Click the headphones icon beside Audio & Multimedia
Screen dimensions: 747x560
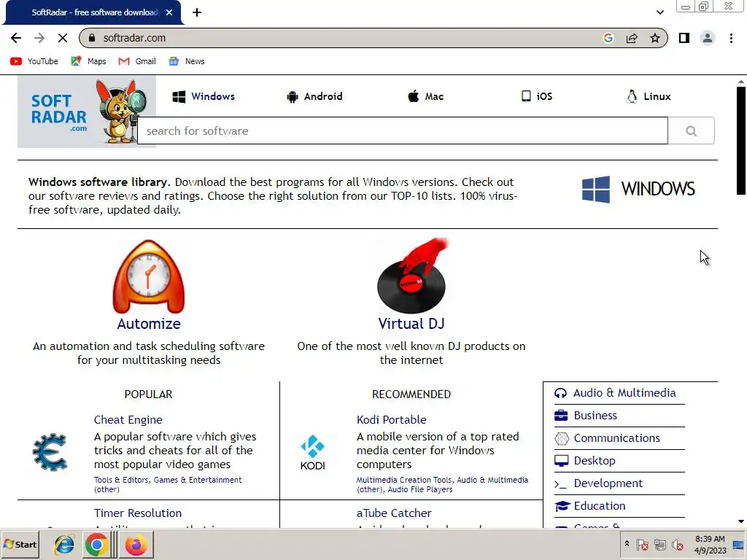tap(561, 393)
